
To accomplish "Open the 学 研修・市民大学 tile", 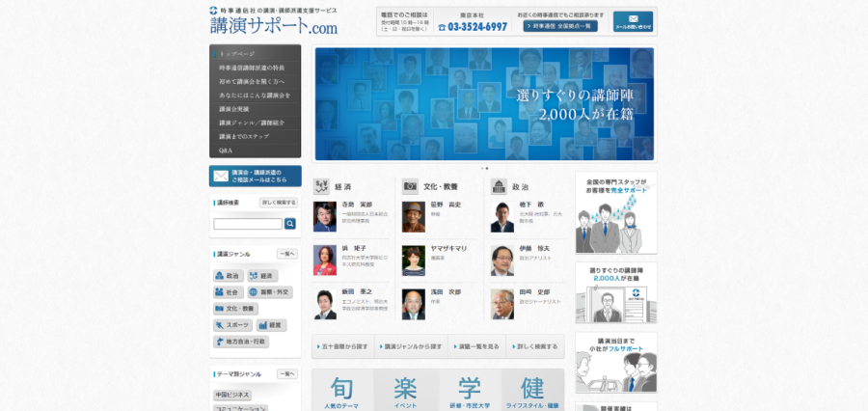I will point(470,391).
